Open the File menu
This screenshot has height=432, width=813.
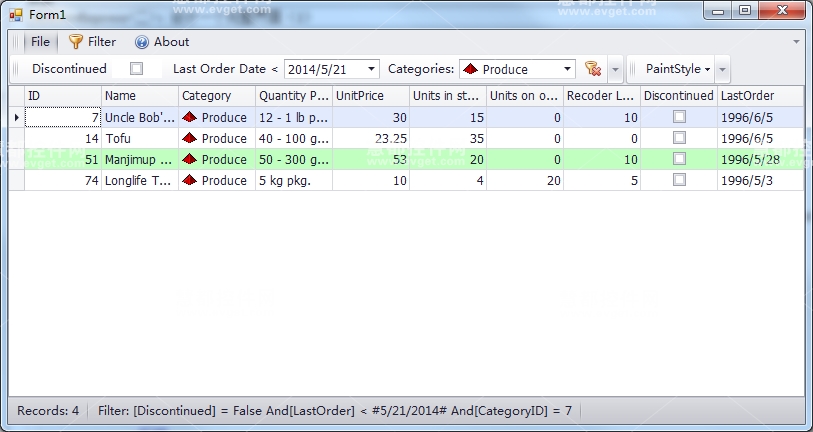coord(40,42)
